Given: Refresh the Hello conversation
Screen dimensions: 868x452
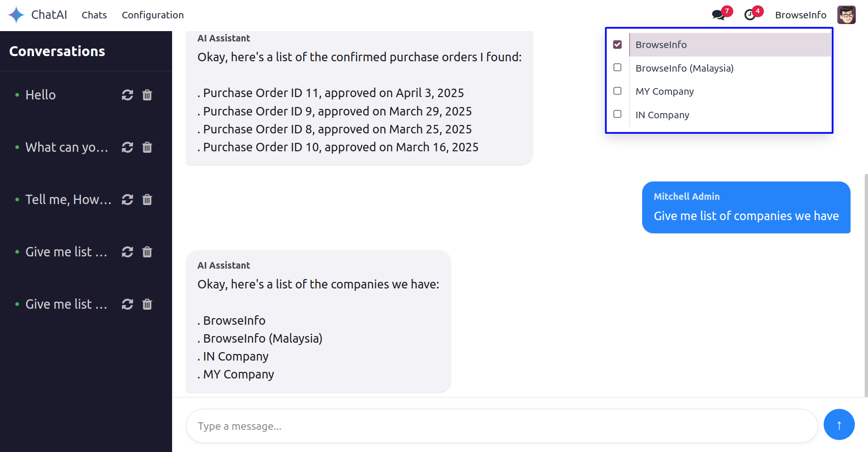Looking at the screenshot, I should click(x=127, y=95).
